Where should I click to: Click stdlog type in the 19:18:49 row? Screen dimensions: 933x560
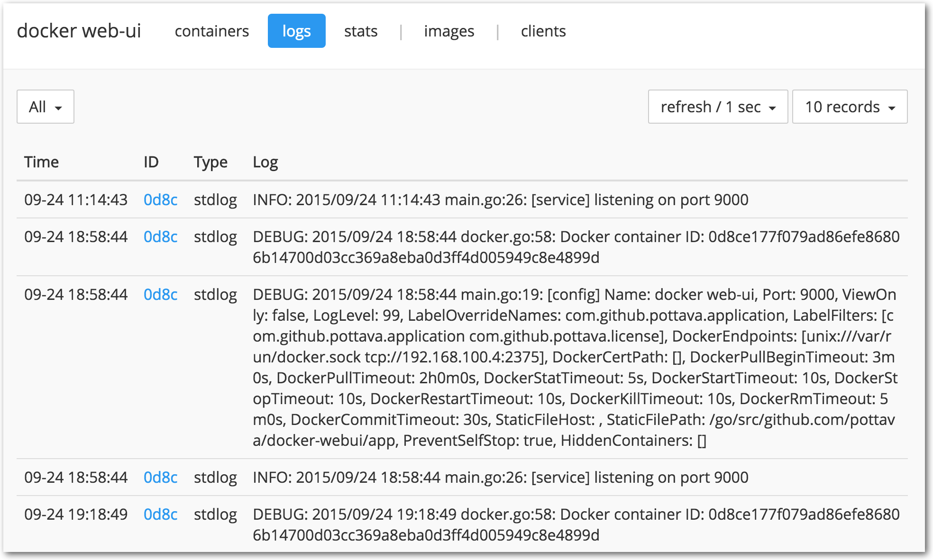point(215,514)
